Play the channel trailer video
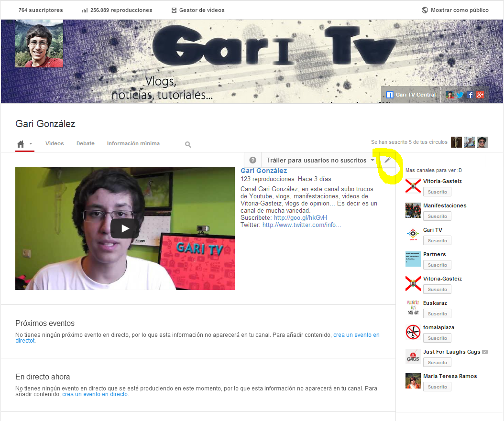This screenshot has width=504, height=421. coord(125,228)
